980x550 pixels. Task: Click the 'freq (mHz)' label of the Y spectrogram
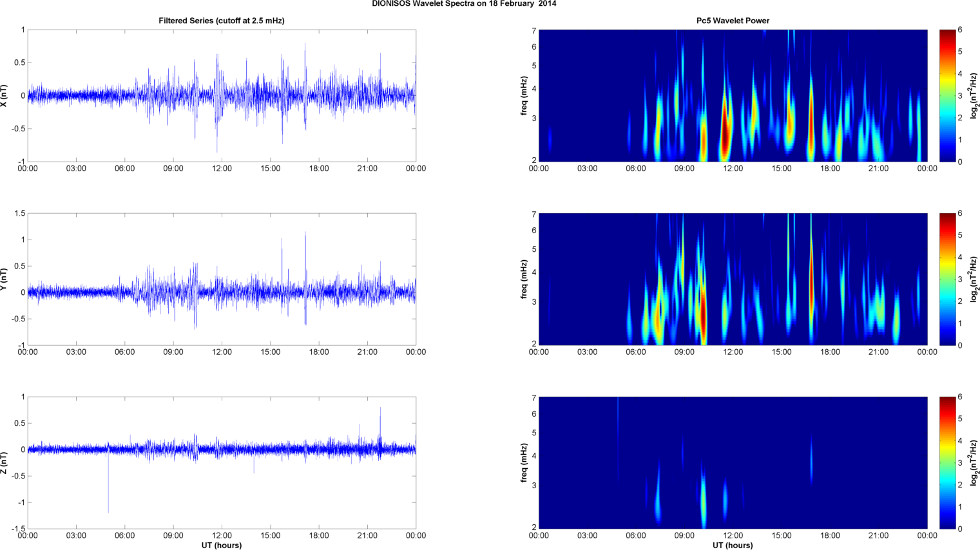[524, 280]
